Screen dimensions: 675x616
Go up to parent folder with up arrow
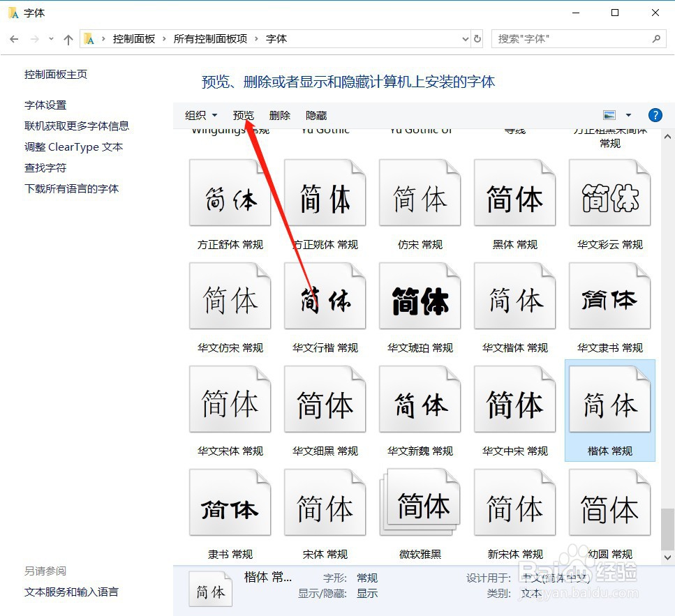point(68,39)
